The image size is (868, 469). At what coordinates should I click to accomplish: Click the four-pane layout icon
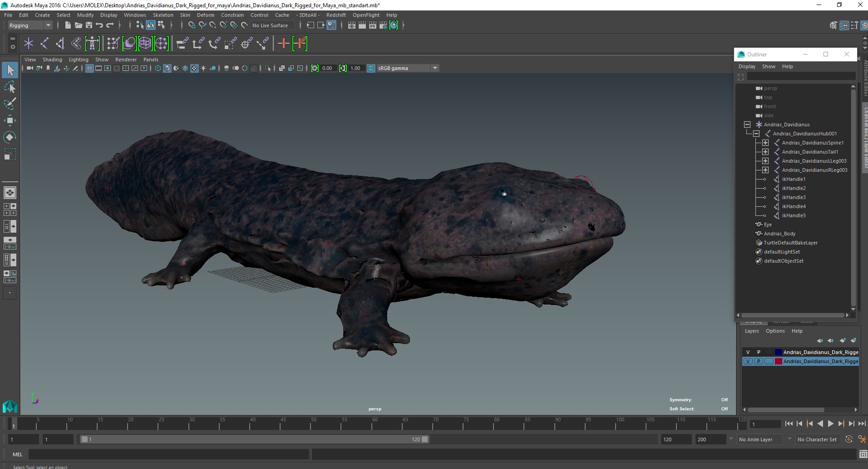coord(10,210)
